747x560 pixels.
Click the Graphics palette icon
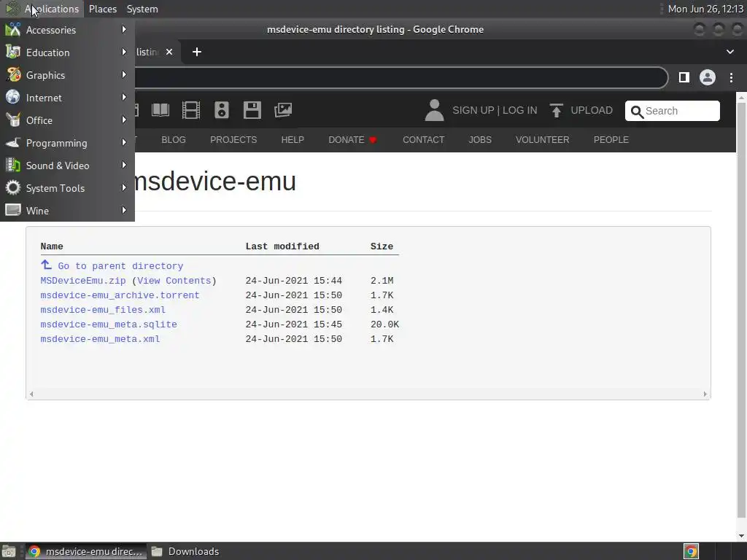point(13,75)
